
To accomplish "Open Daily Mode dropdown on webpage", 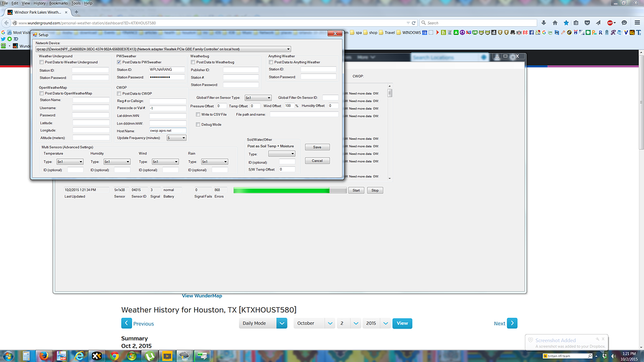I will [263, 323].
